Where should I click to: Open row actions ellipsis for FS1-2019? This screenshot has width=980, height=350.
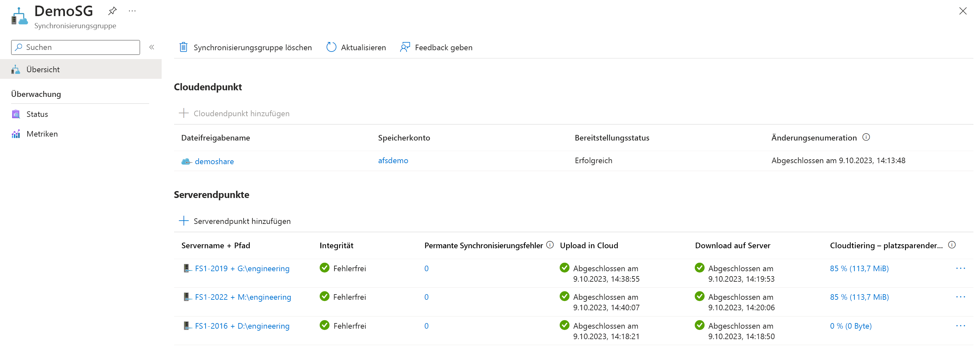(961, 269)
